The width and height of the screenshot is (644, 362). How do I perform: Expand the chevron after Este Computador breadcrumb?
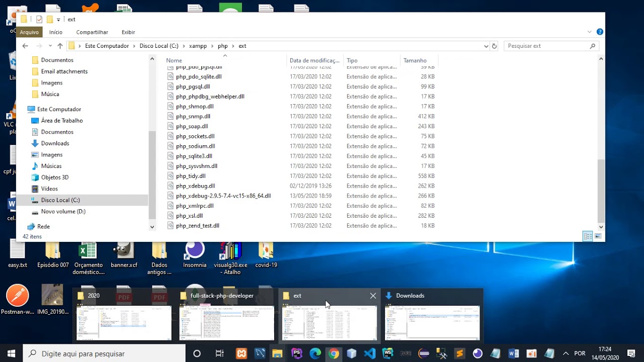point(134,46)
